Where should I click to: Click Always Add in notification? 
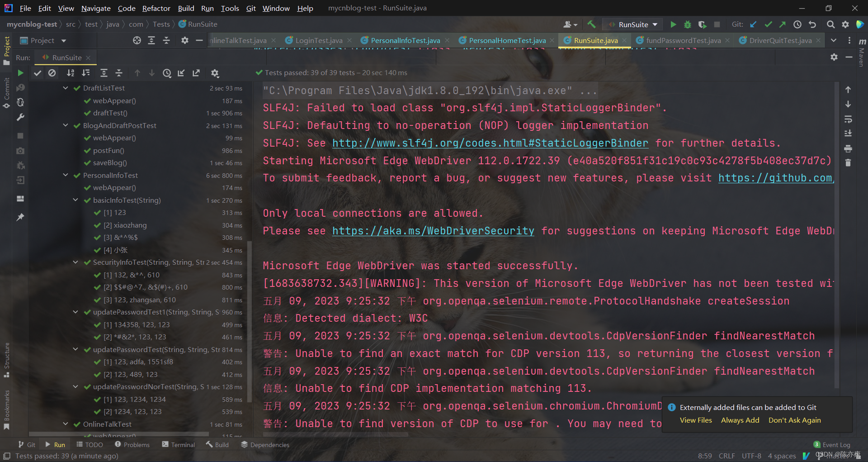[x=740, y=420]
